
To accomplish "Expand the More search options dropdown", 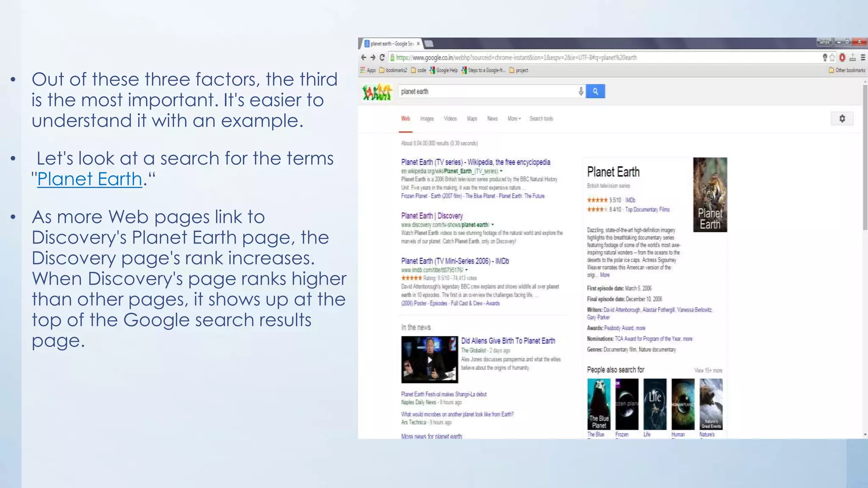I will pyautogui.click(x=514, y=119).
